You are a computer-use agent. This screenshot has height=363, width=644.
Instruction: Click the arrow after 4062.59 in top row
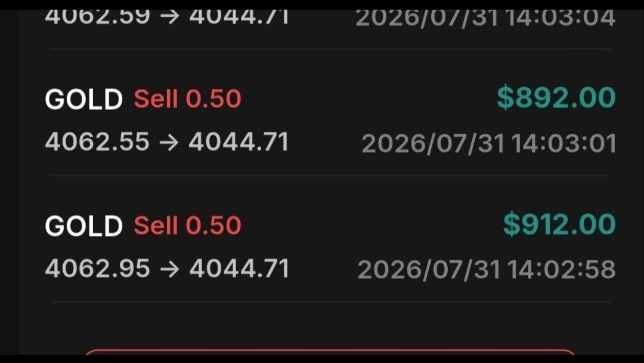point(169,17)
